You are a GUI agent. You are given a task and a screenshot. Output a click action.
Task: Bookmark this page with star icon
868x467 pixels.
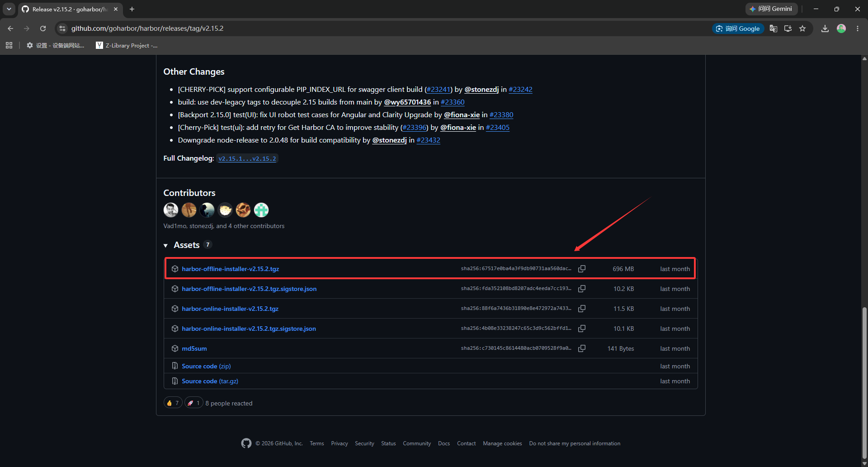(x=802, y=29)
